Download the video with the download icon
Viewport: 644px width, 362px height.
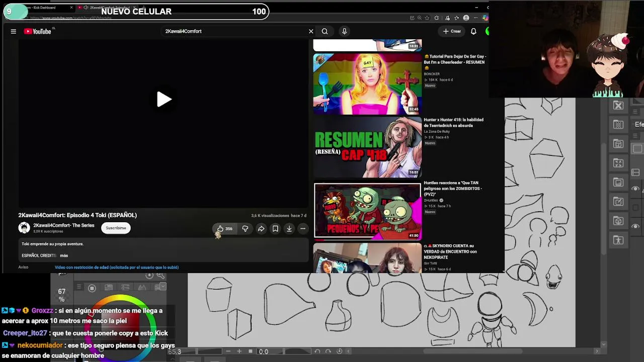tap(289, 229)
